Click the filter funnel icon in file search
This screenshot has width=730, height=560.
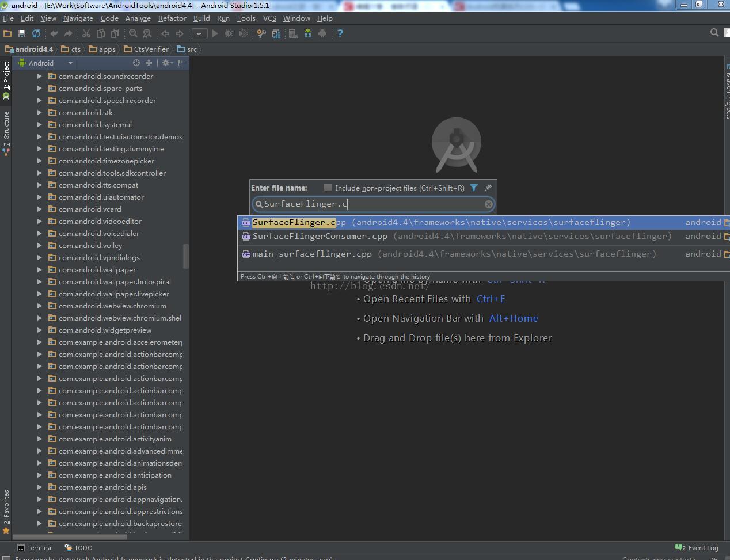[474, 188]
